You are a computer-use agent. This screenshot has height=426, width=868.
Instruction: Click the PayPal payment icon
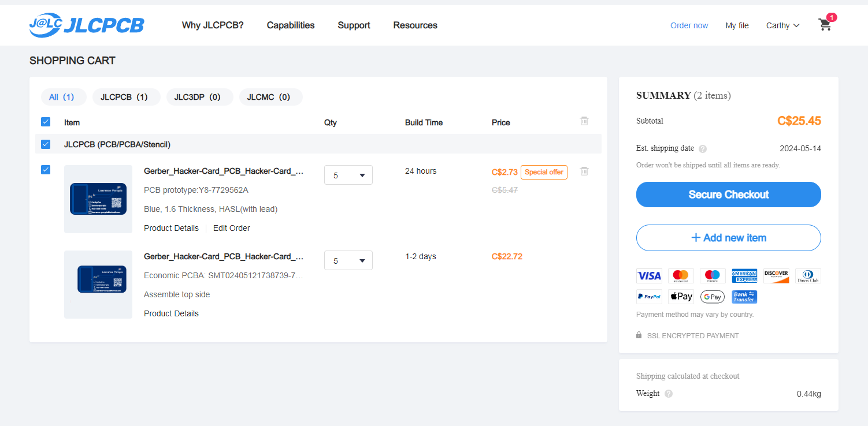649,297
